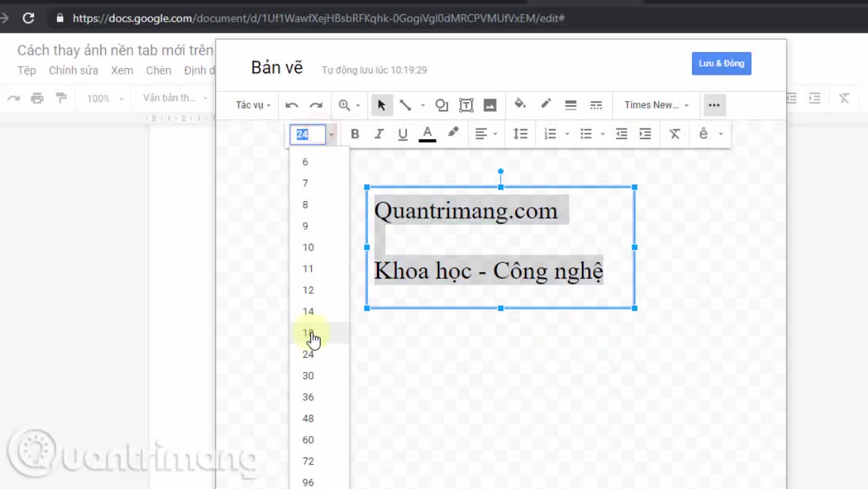
Task: Click the Lưu & Đóng button
Action: (x=721, y=63)
